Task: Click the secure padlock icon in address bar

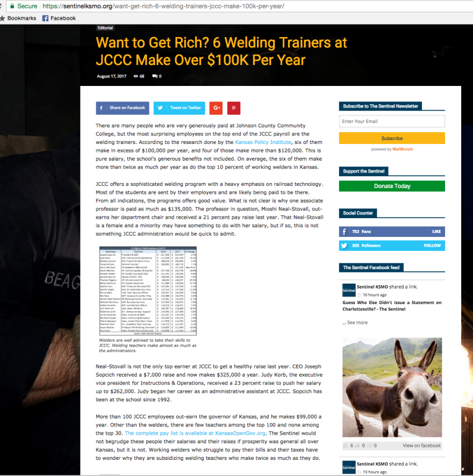Action: click(x=12, y=6)
